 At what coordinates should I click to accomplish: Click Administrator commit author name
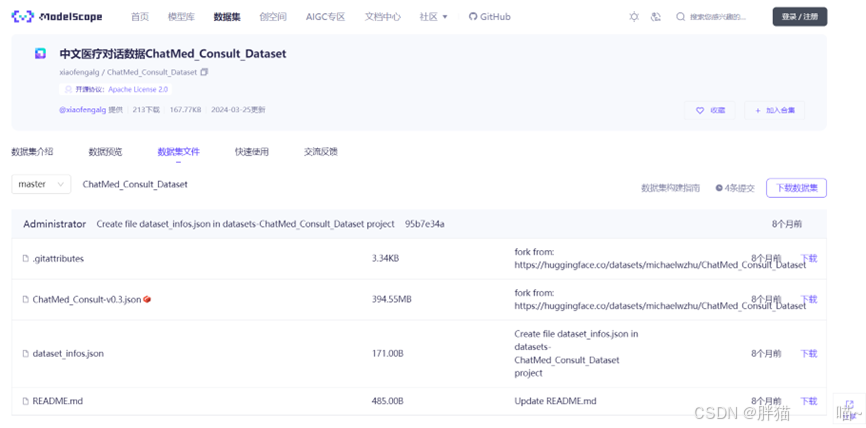pos(55,224)
